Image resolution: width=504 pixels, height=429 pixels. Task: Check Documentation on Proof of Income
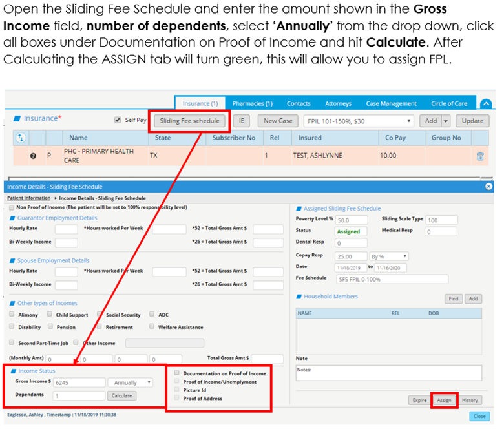(x=177, y=373)
